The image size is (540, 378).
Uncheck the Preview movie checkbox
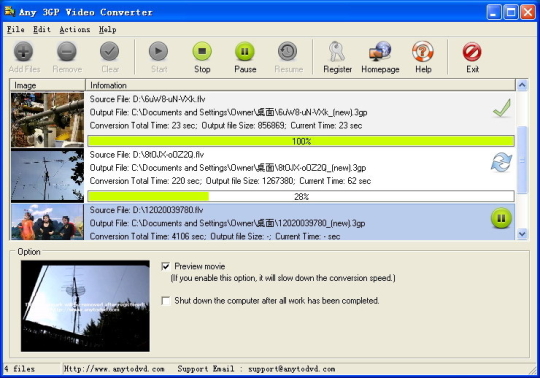point(166,266)
